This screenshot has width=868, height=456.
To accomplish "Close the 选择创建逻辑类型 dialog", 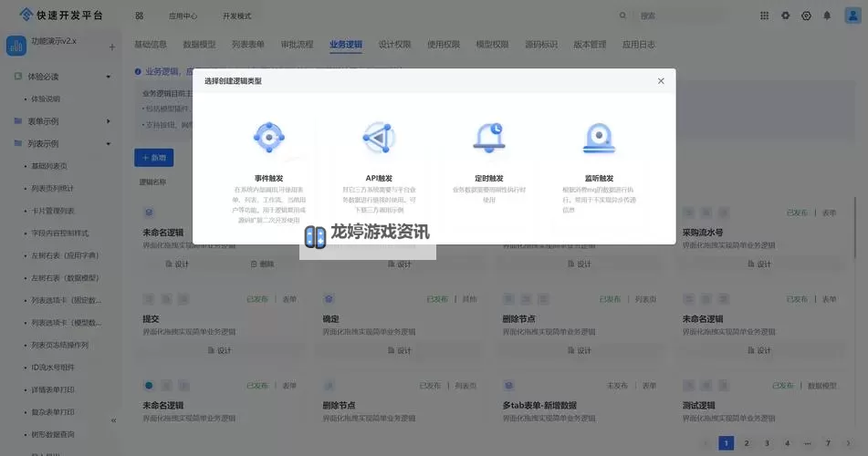I will tap(661, 81).
